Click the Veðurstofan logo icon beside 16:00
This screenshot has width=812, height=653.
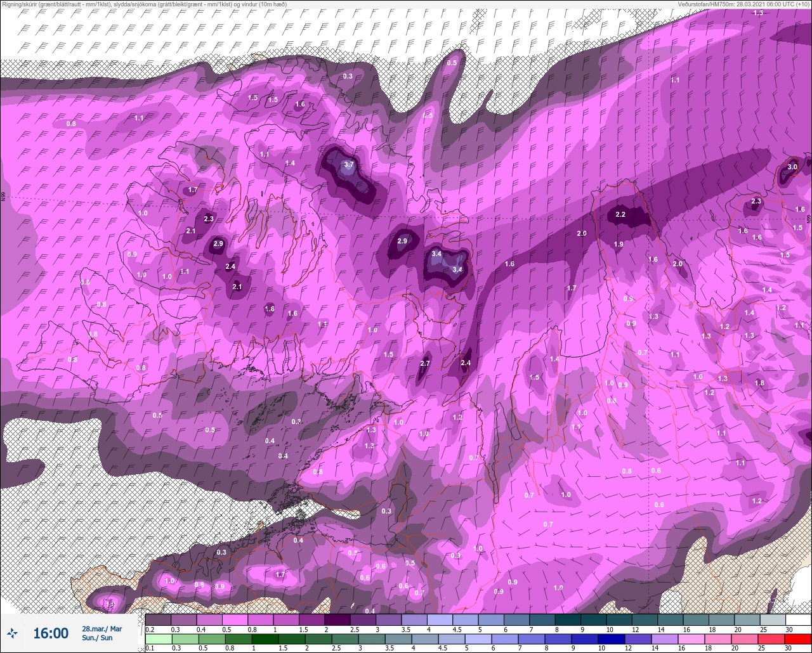[12, 633]
